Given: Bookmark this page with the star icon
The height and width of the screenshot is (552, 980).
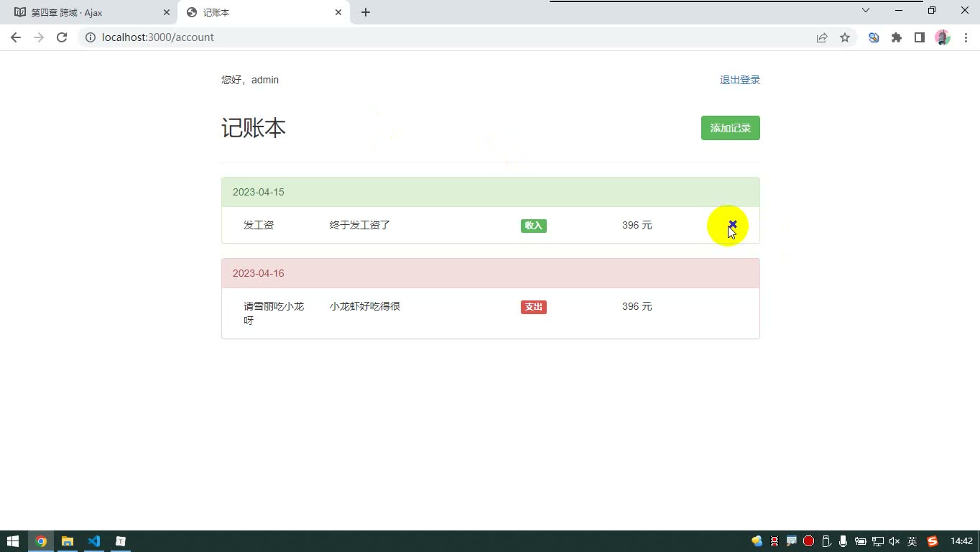Looking at the screenshot, I should 845,37.
